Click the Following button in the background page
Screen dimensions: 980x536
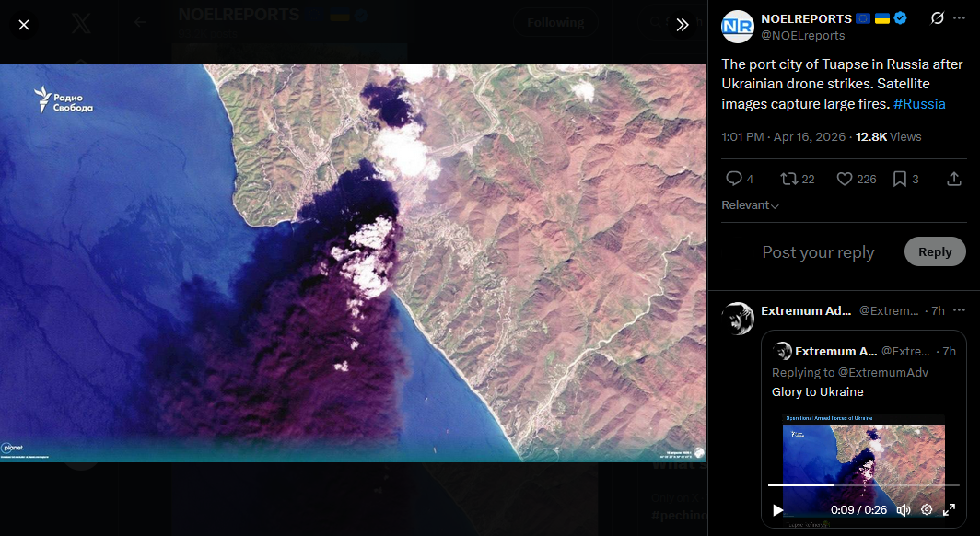(555, 22)
